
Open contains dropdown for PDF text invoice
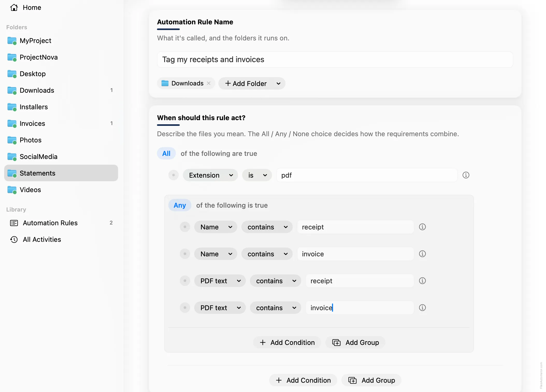(276, 308)
